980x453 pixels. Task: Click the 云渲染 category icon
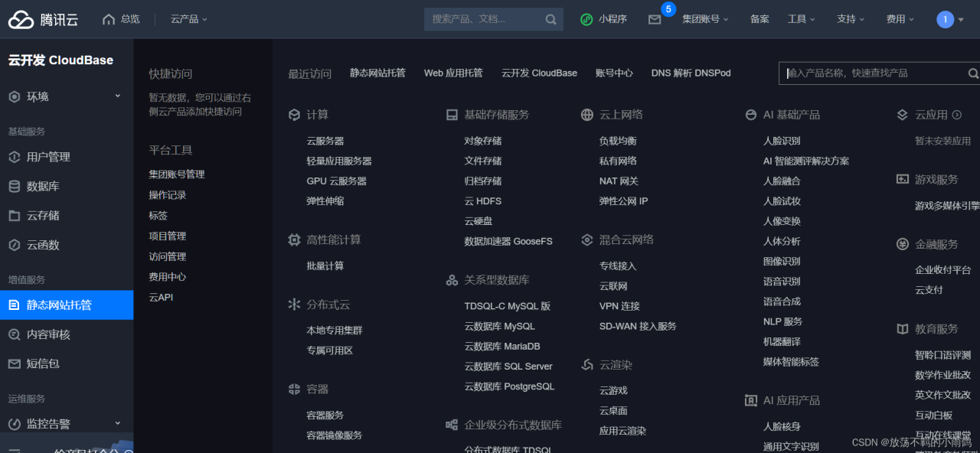pyautogui.click(x=587, y=365)
